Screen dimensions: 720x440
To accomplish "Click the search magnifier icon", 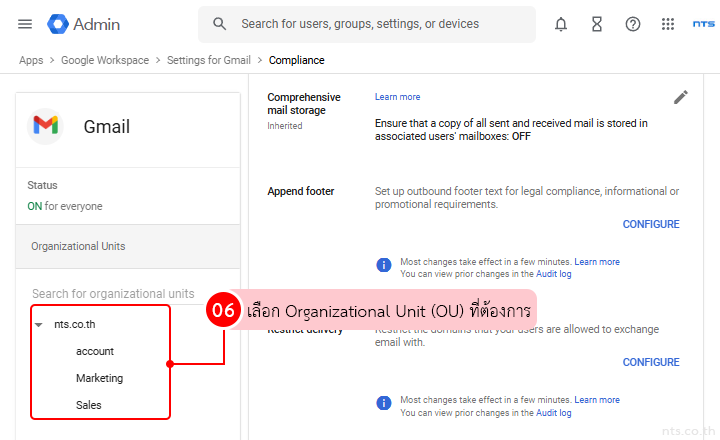I will point(219,24).
